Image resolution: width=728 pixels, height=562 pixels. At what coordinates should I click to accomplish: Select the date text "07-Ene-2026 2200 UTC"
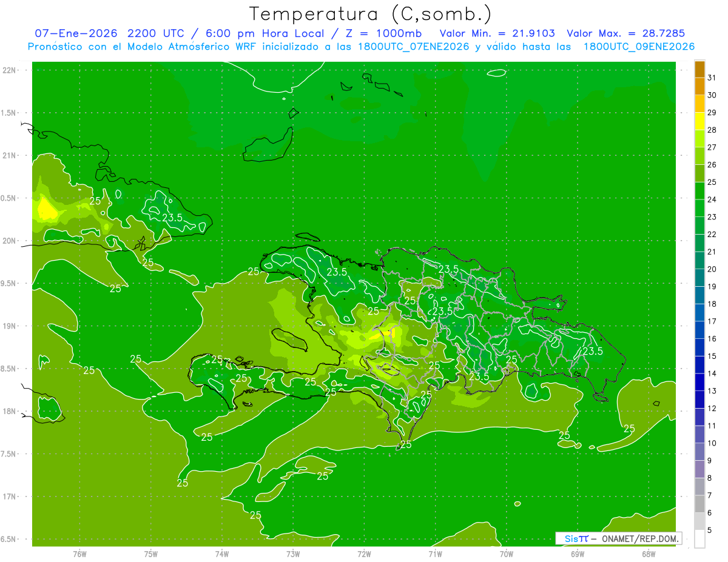(109, 33)
